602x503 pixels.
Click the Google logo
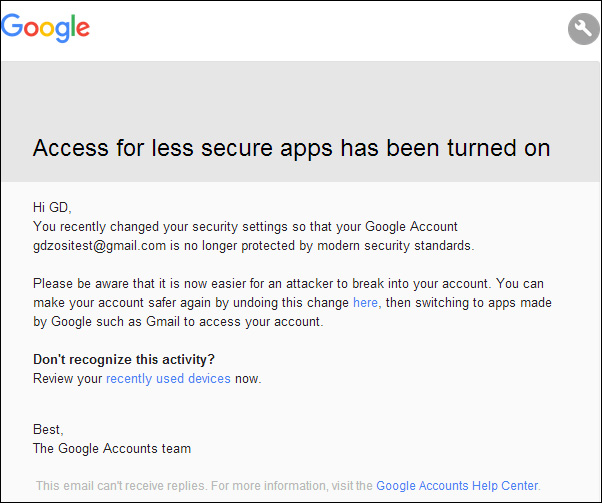pyautogui.click(x=46, y=27)
